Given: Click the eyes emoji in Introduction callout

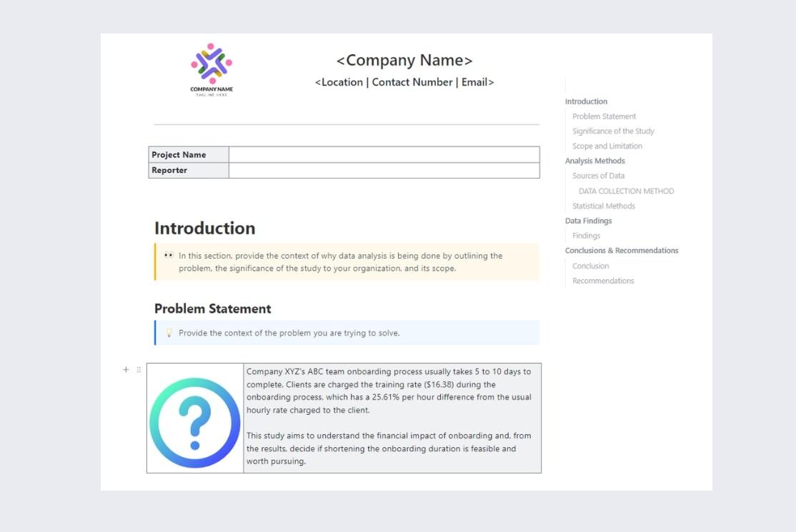Looking at the screenshot, I should click(x=169, y=256).
